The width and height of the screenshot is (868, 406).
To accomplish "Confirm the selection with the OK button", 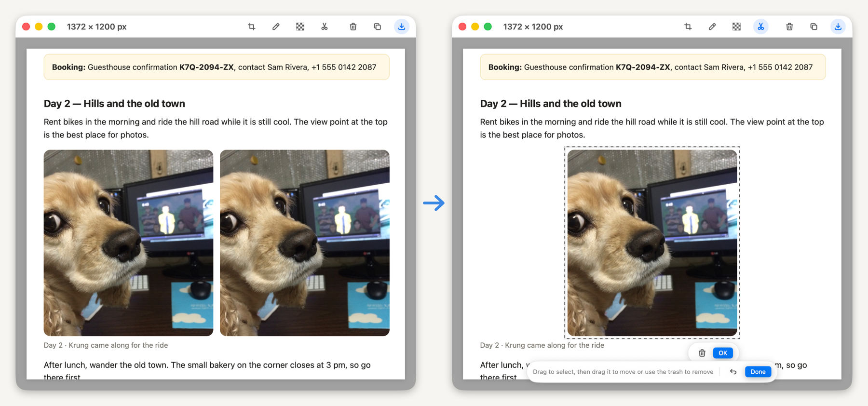I will (x=723, y=353).
